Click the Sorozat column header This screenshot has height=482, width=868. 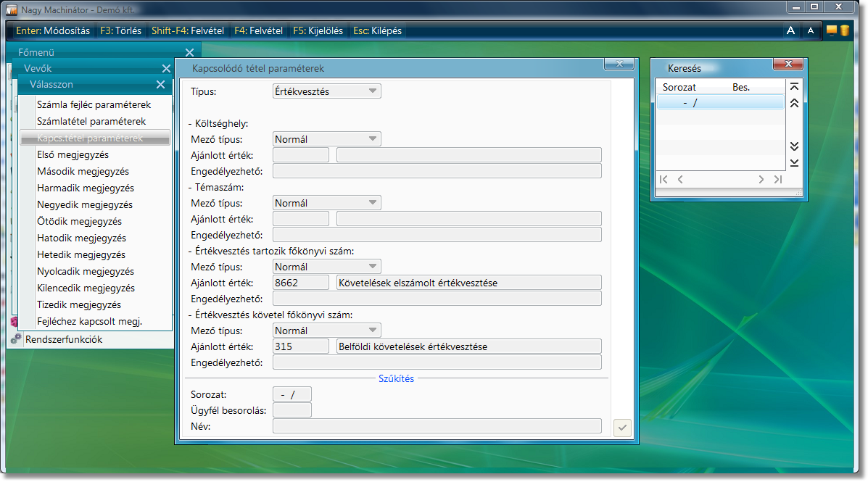point(679,87)
